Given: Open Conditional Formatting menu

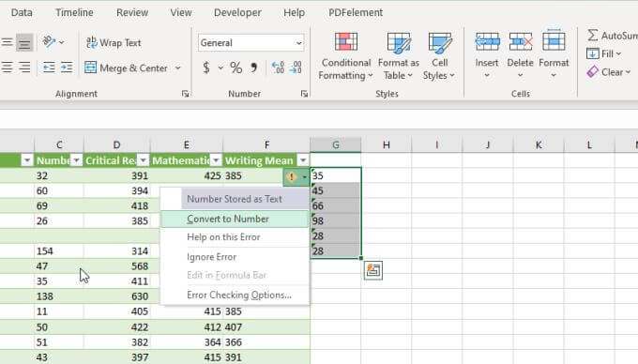Looking at the screenshot, I should (x=346, y=56).
